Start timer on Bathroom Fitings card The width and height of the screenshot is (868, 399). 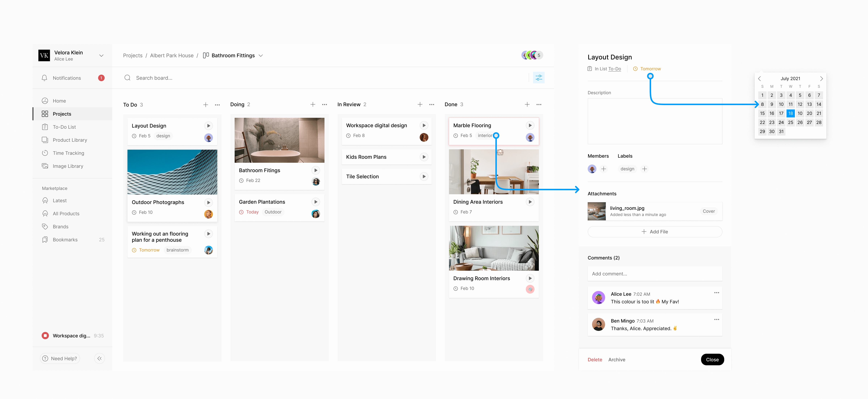click(x=316, y=170)
